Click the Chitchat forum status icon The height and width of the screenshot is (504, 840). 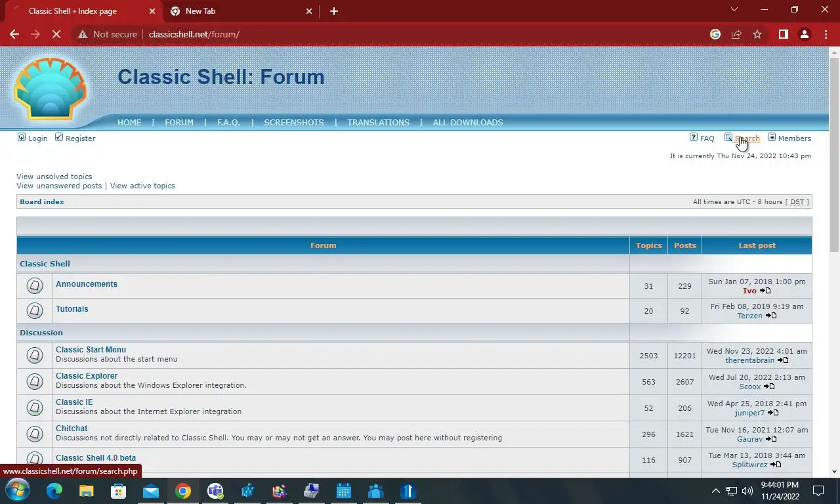[35, 434]
